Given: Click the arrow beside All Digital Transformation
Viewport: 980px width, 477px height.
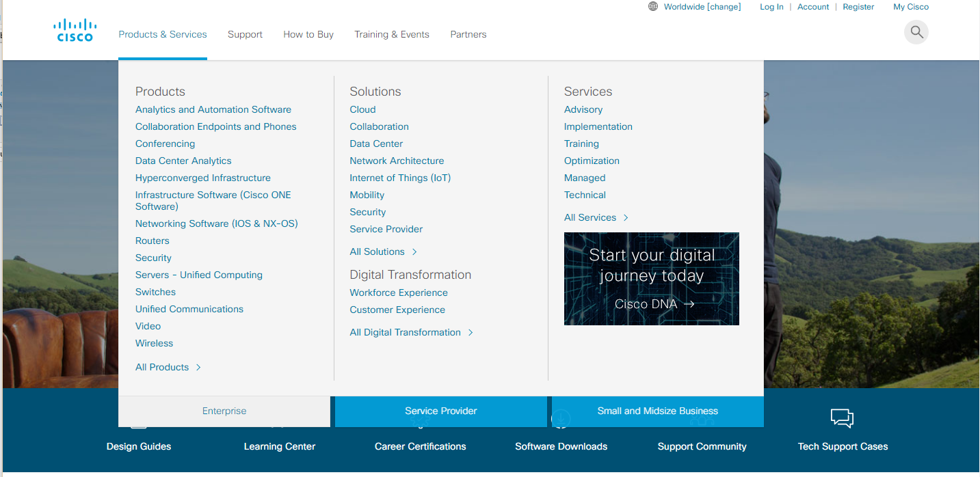Looking at the screenshot, I should [x=471, y=333].
